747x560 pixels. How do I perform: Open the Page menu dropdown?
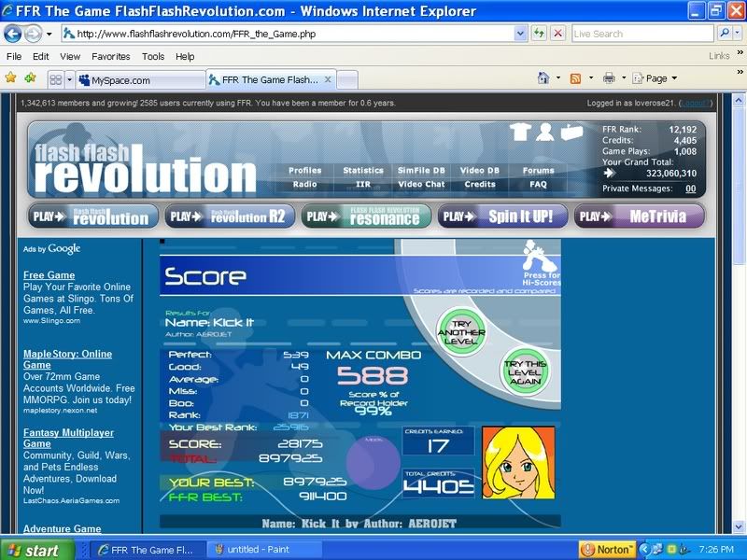(x=655, y=78)
